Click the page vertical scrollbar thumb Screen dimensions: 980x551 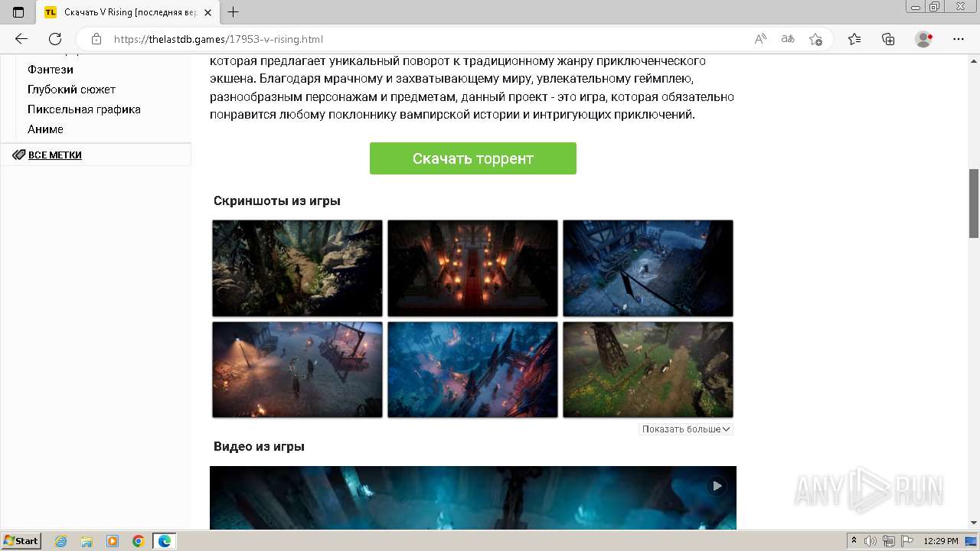974,204
